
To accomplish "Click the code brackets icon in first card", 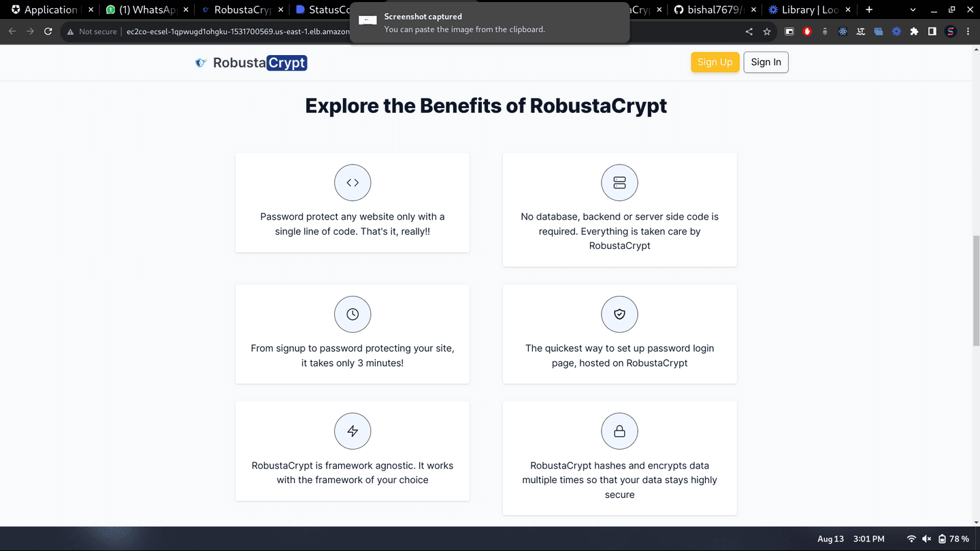I will coord(353,182).
